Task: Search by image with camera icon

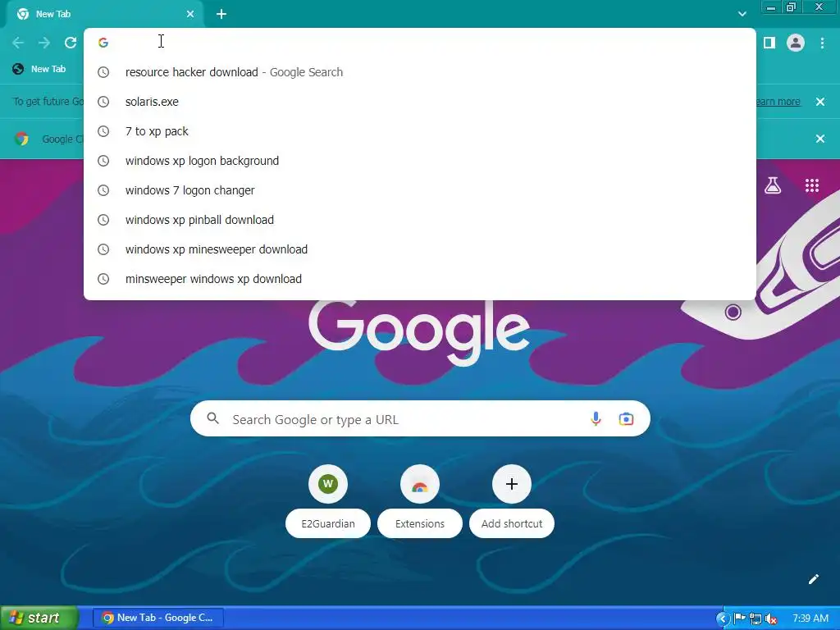Action: [x=626, y=419]
